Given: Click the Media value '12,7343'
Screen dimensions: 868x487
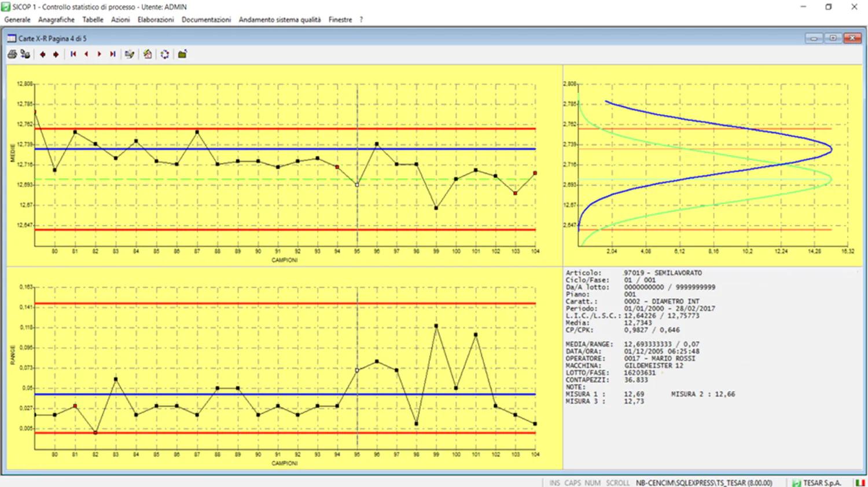Looking at the screenshot, I should click(638, 323).
